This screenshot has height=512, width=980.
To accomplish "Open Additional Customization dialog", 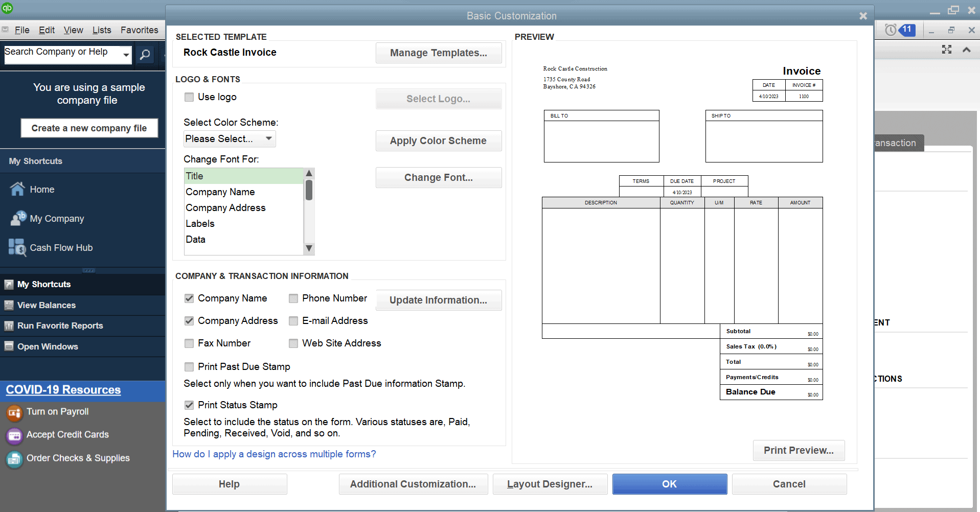I will click(x=413, y=484).
